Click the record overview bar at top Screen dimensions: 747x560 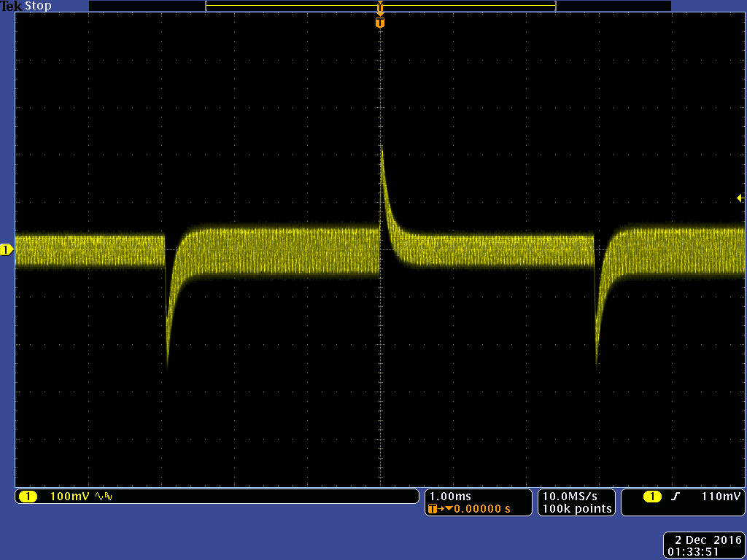pyautogui.click(x=380, y=6)
